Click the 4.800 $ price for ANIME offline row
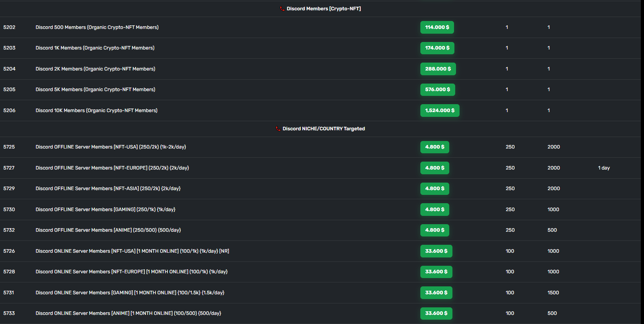Screen dimensions: 644x324 click(x=435, y=230)
